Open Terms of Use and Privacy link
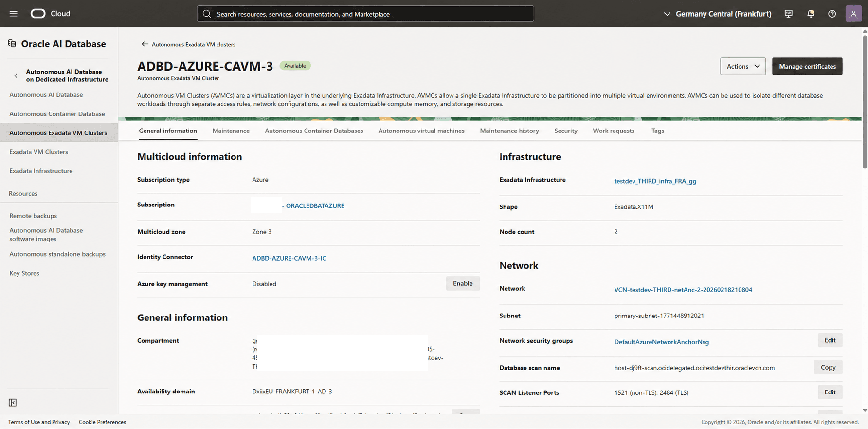This screenshot has width=868, height=429. click(39, 422)
